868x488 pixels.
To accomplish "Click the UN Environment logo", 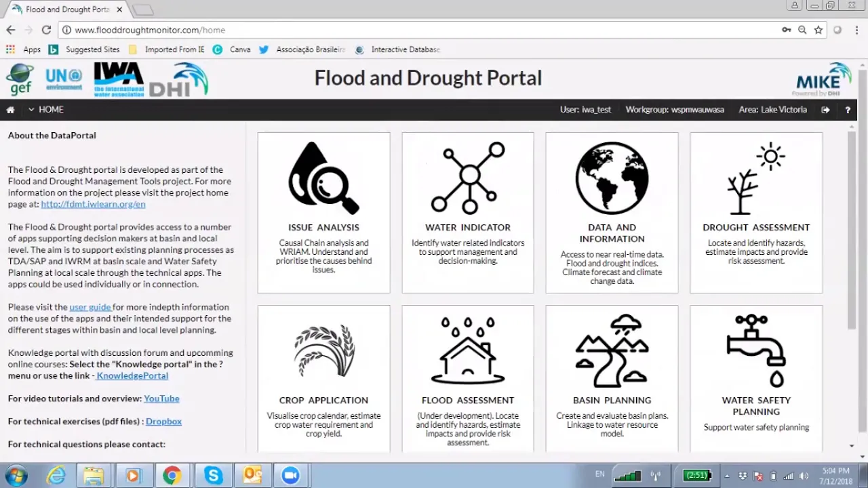I will pyautogui.click(x=64, y=79).
